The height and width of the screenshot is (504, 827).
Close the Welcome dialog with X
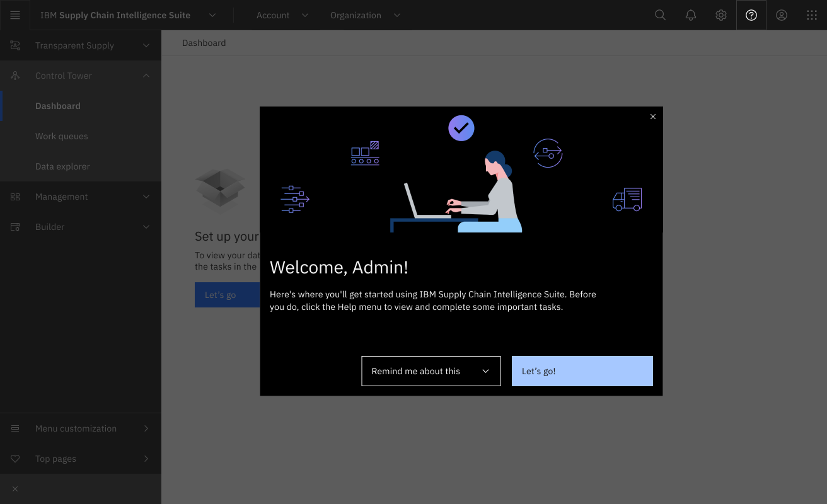point(653,117)
